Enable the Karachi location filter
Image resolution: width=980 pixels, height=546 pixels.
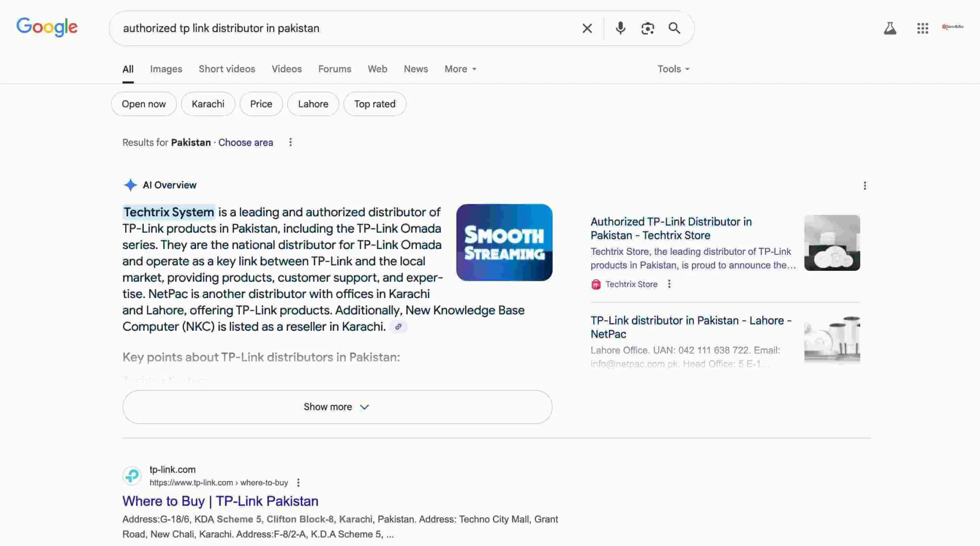tap(208, 104)
